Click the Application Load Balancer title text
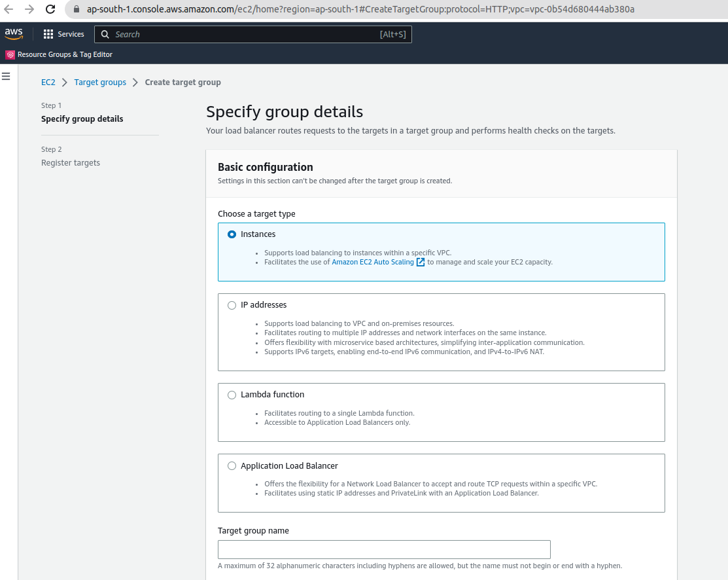The height and width of the screenshot is (580, 728). (x=289, y=465)
